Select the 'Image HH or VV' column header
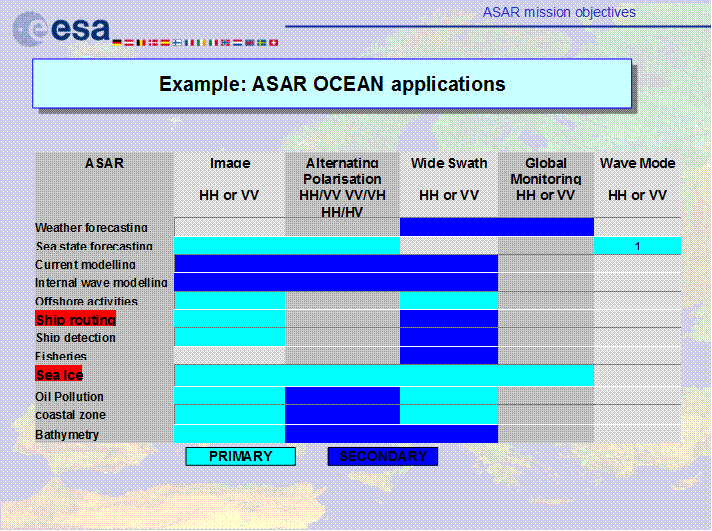 (x=229, y=185)
